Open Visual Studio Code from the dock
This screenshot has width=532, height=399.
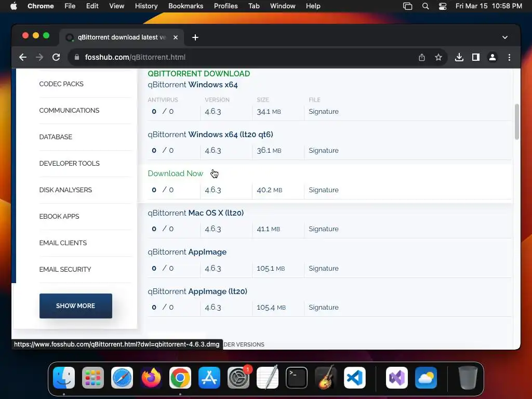(354, 378)
